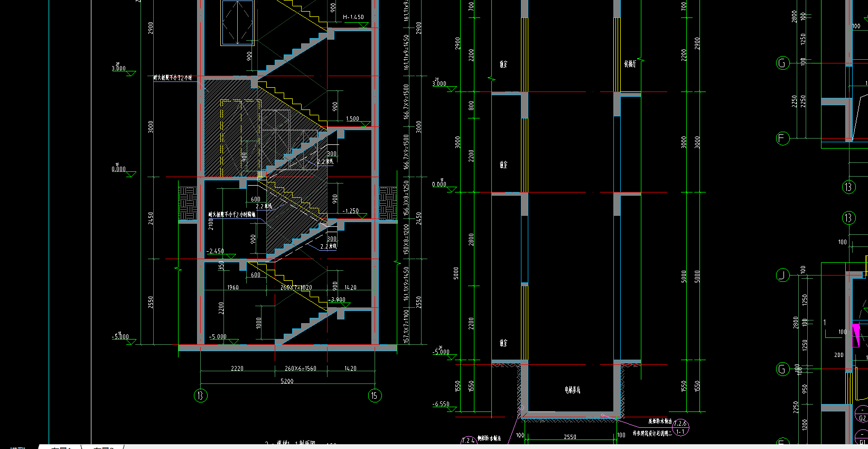Click the 7.2.6 / 1-1 detail reference bubble
The image size is (868, 449).
(680, 427)
